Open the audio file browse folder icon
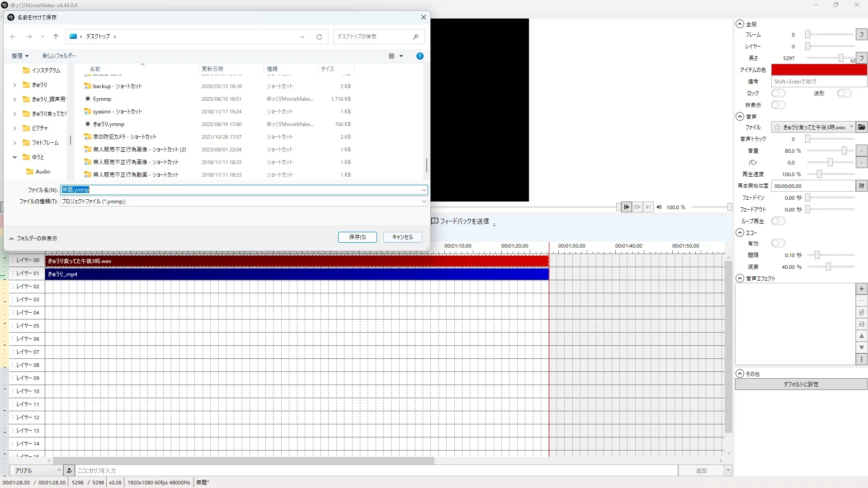The height and width of the screenshot is (488, 868). coord(862,127)
